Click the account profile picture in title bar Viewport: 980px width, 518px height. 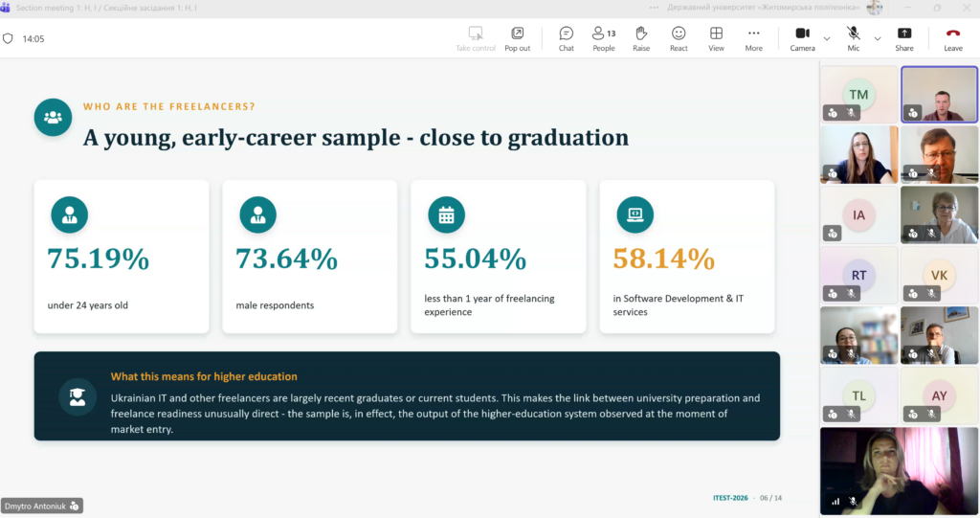pyautogui.click(x=875, y=8)
